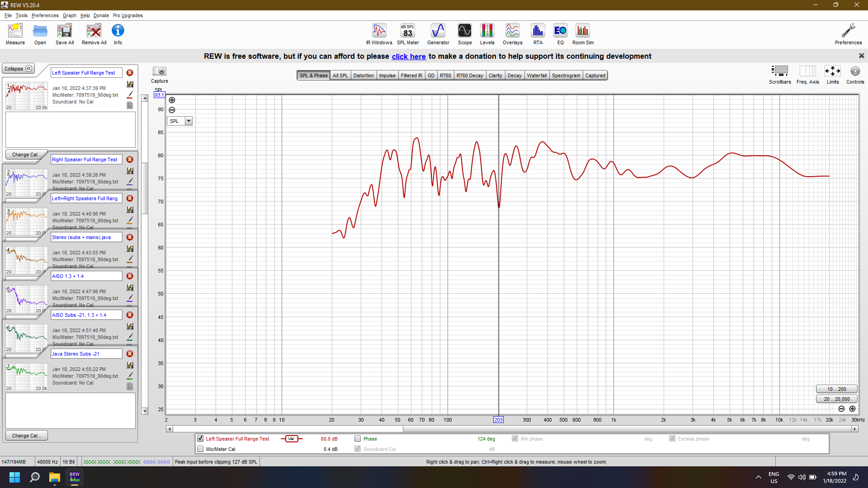Viewport: 868px width, 488px height.
Task: Open a measurement file
Action: 40,34
